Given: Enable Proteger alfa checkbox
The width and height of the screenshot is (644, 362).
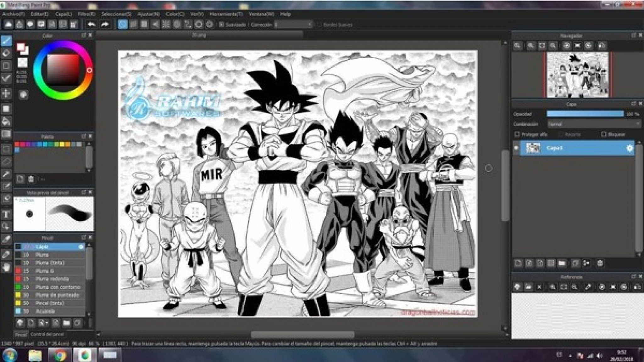Looking at the screenshot, I should [517, 134].
